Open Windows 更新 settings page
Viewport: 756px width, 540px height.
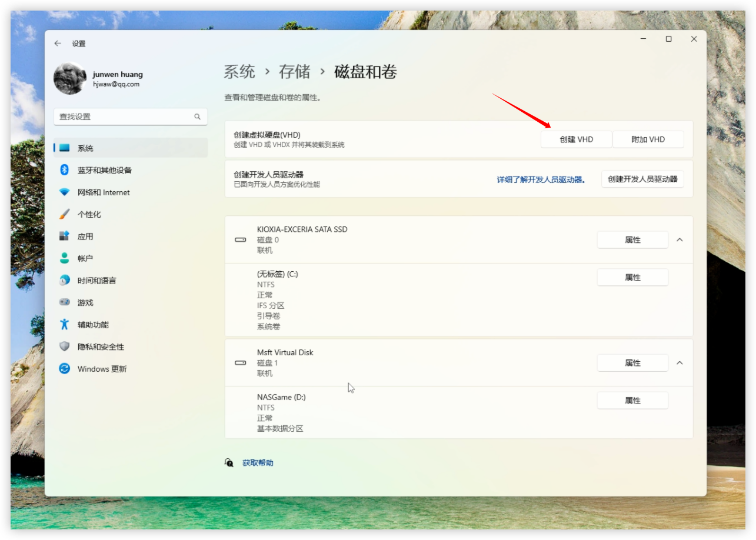pyautogui.click(x=102, y=369)
